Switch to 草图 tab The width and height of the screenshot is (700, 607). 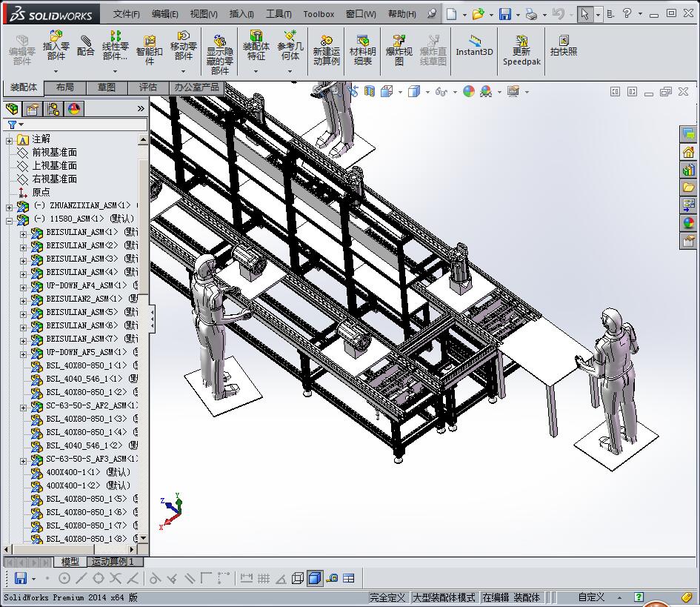click(106, 87)
